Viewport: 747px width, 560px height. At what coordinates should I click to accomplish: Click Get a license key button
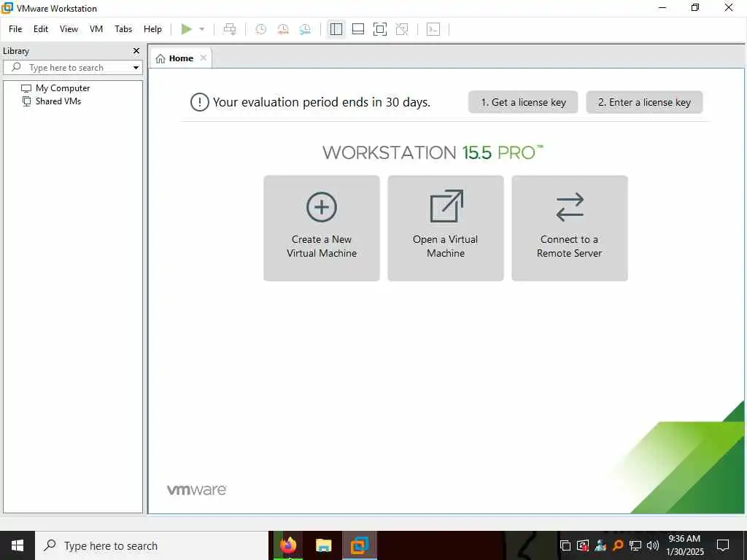click(523, 102)
